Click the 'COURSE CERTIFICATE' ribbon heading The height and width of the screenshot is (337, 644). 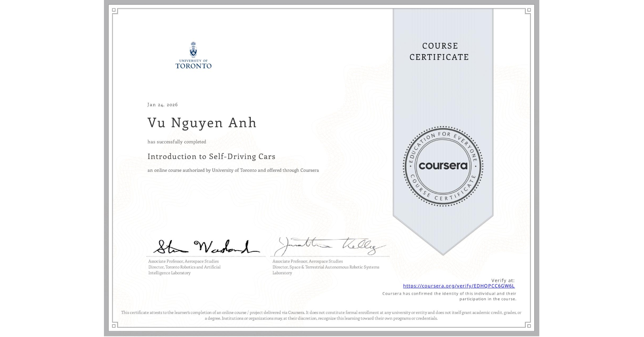click(439, 51)
